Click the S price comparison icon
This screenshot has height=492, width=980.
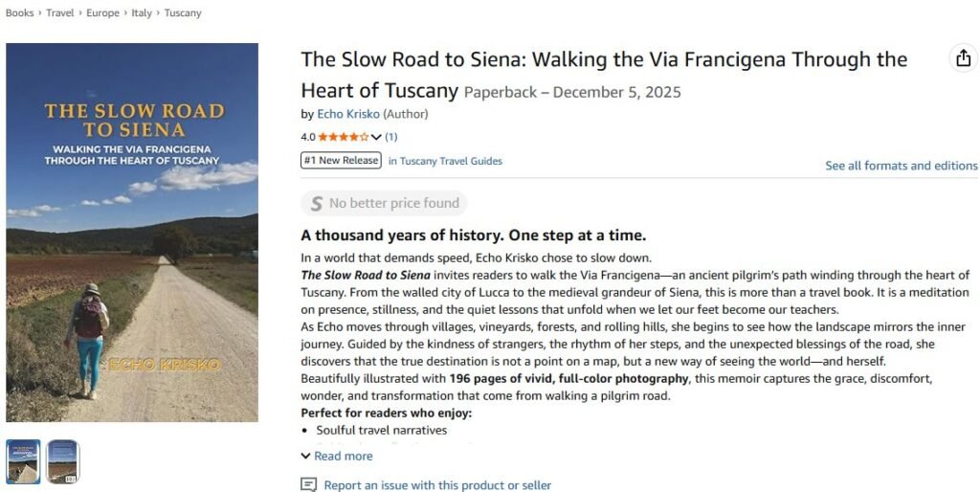pos(315,203)
